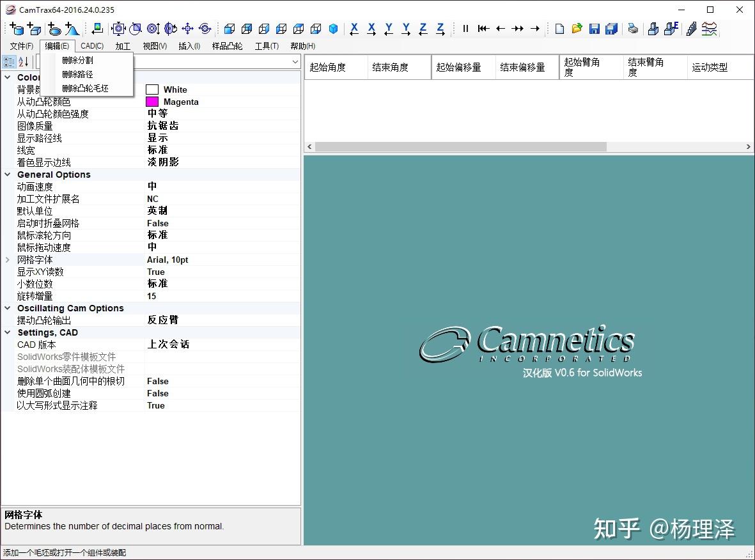
Task: Click the X left arrow icon
Action: (x=354, y=29)
